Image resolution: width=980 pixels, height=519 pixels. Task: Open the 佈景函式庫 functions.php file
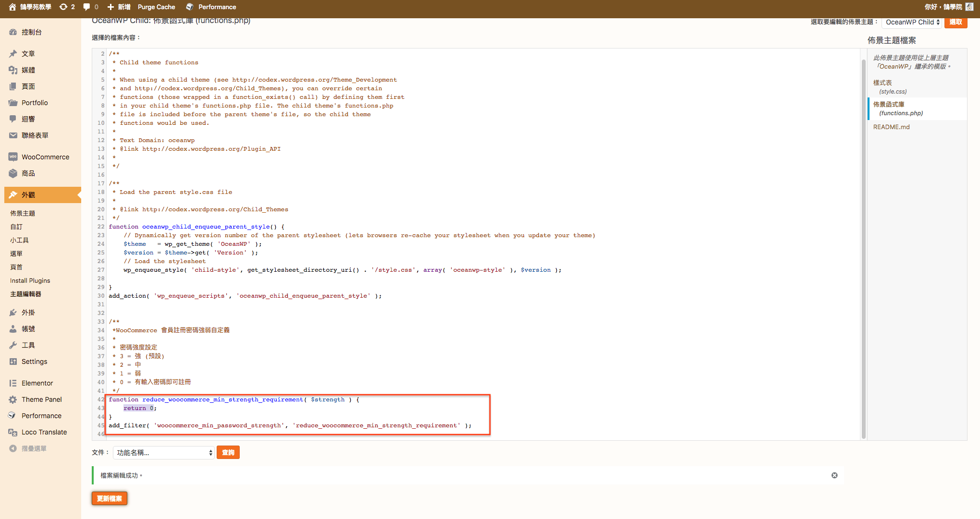(x=898, y=109)
